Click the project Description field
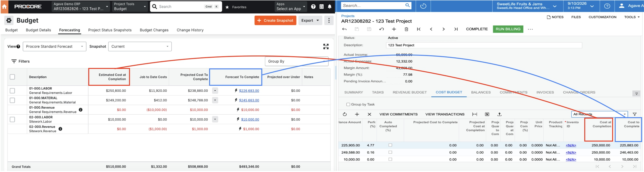 pyautogui.click(x=484, y=45)
